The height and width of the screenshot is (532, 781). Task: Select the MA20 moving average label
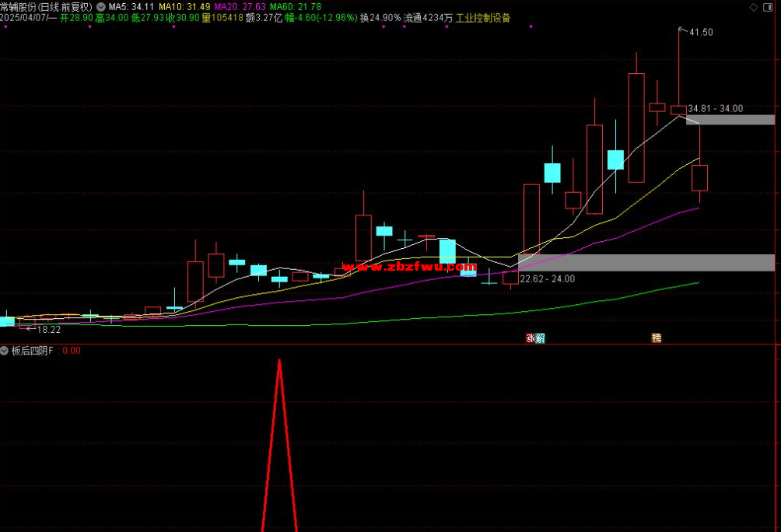point(239,6)
